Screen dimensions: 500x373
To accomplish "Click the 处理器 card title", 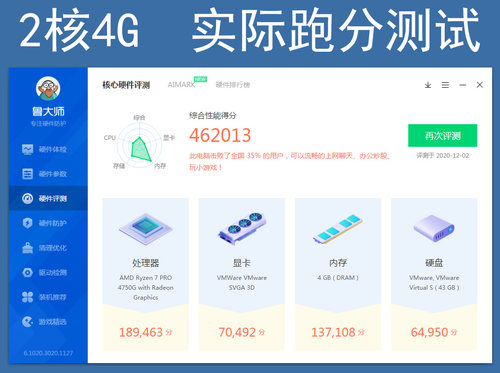I will [146, 263].
